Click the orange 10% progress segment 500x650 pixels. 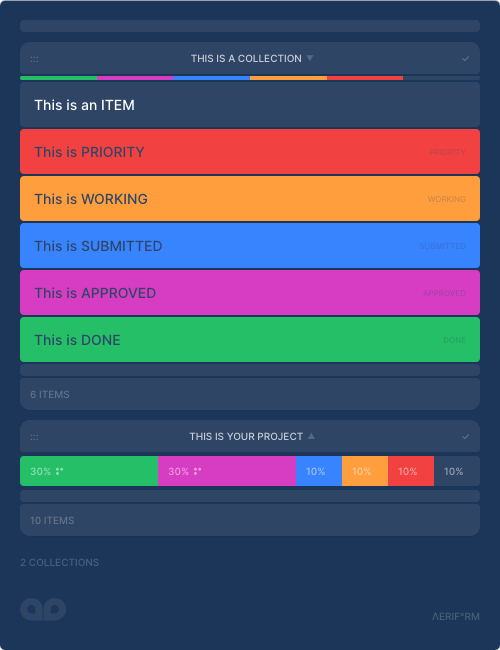365,471
